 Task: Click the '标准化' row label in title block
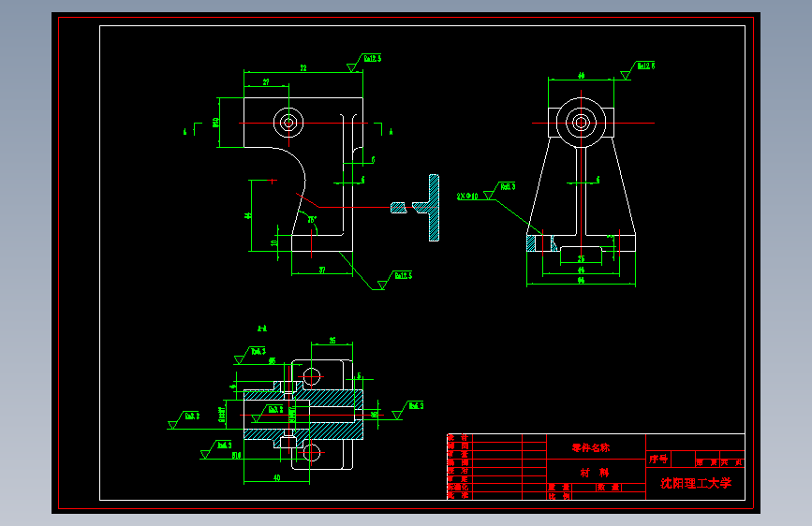(x=458, y=488)
